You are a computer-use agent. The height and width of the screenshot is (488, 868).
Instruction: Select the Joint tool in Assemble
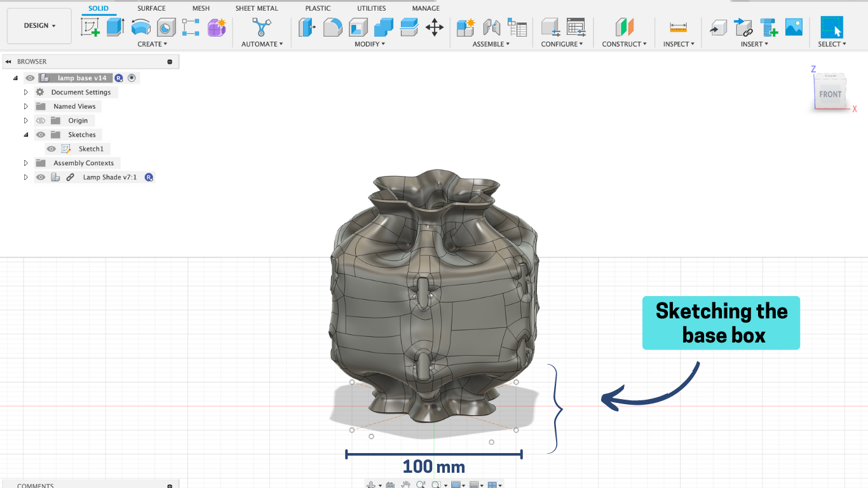491,27
